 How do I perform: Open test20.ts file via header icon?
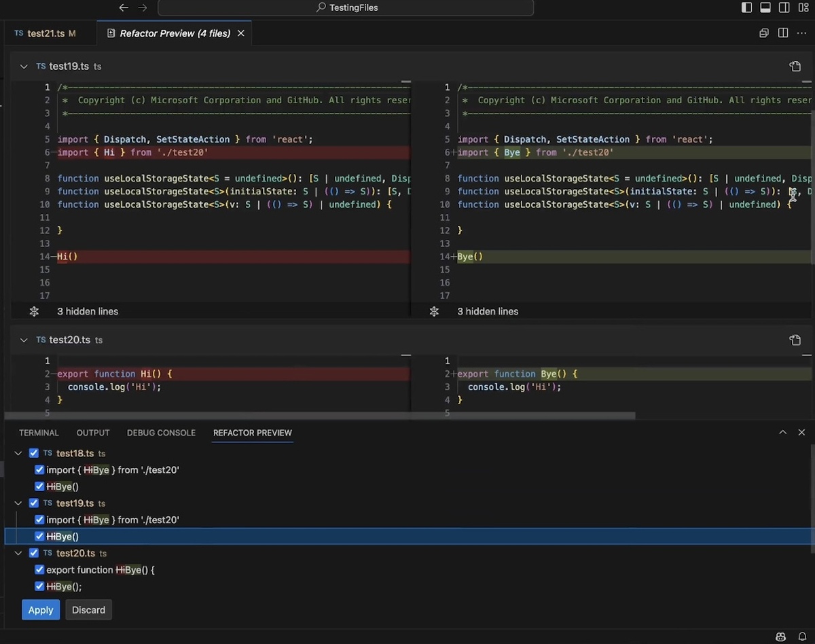[x=795, y=340]
